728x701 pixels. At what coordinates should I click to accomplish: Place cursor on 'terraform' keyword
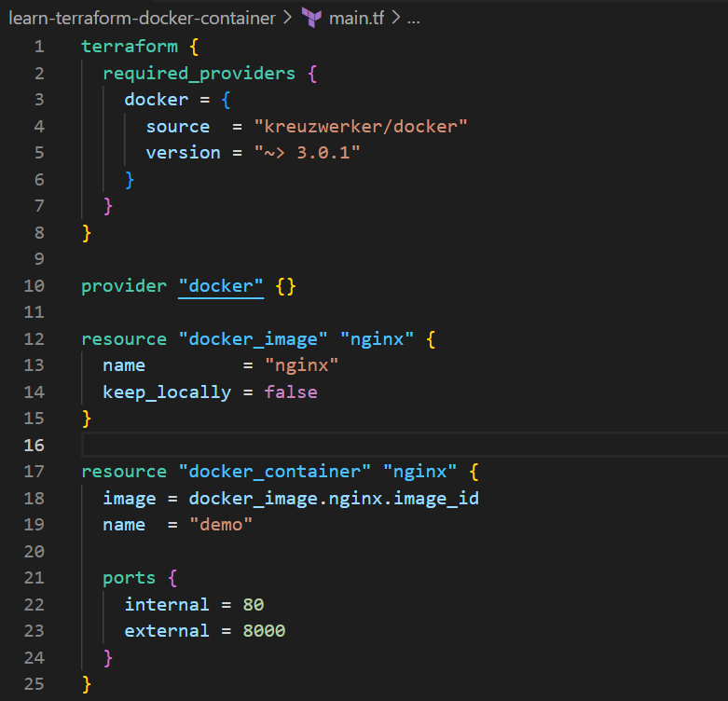(130, 47)
